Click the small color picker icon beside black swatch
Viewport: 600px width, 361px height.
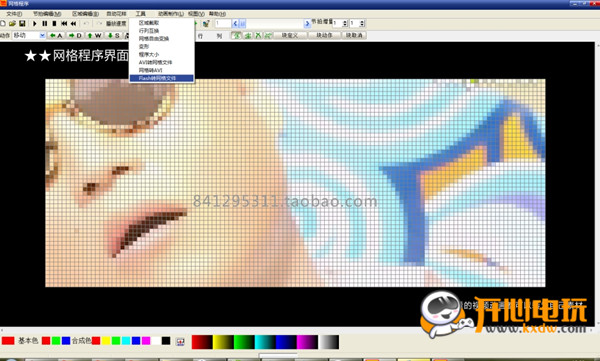pyautogui.click(x=180, y=341)
